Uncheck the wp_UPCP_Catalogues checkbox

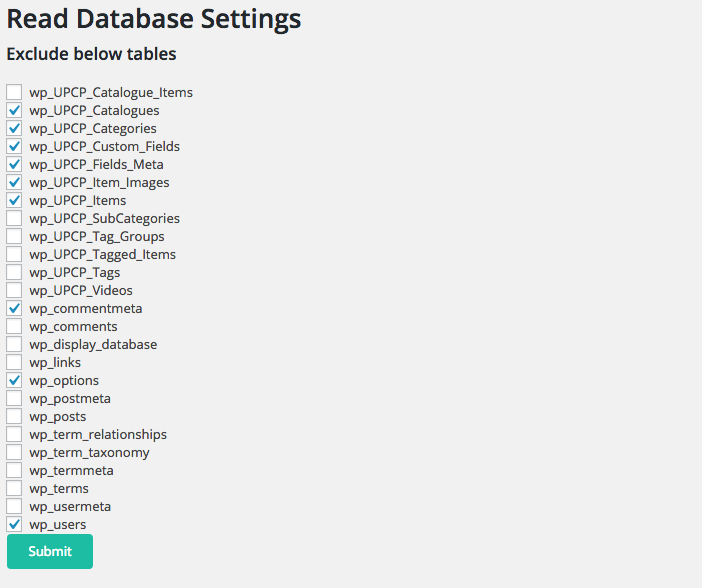pos(14,110)
